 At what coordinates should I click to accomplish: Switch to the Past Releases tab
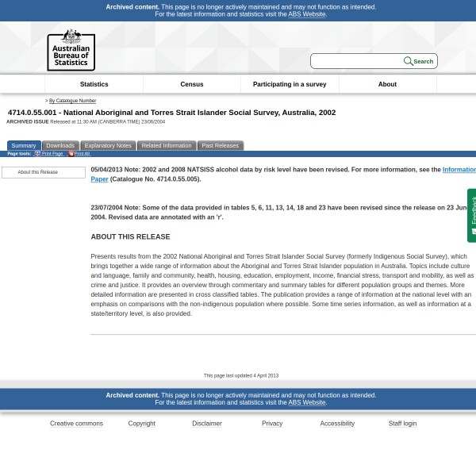tap(220, 145)
